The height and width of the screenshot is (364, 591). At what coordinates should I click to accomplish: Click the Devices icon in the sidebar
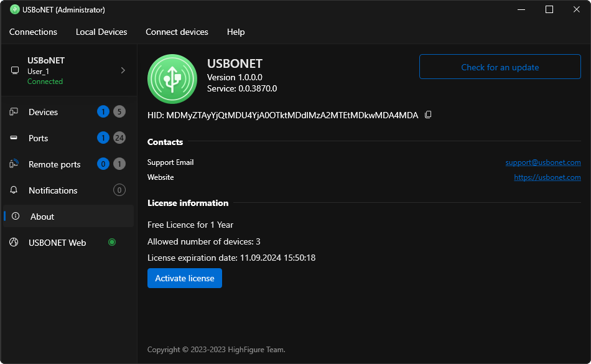click(x=14, y=112)
